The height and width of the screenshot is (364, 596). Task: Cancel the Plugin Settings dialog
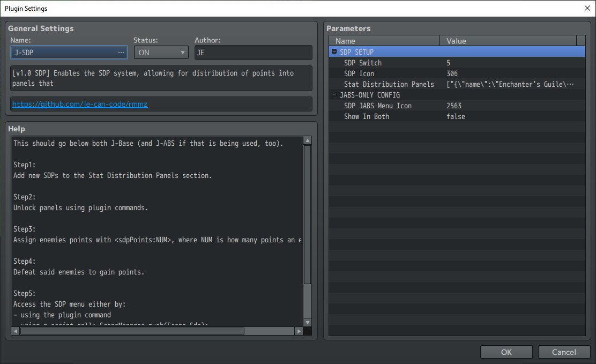click(564, 352)
